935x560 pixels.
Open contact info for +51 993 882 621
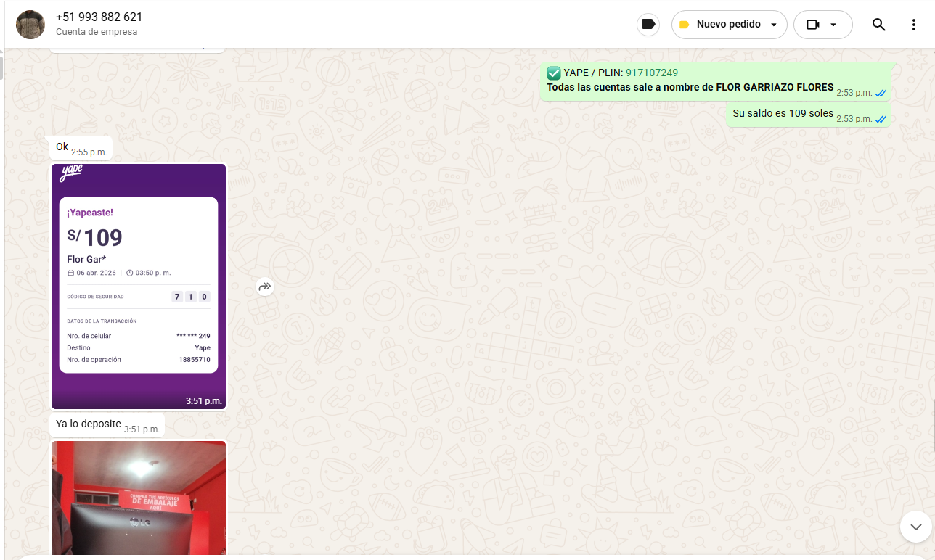99,17
